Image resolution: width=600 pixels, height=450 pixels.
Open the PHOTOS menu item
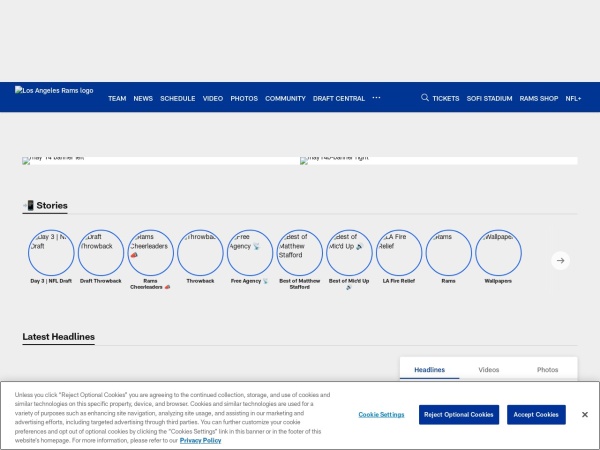point(244,98)
